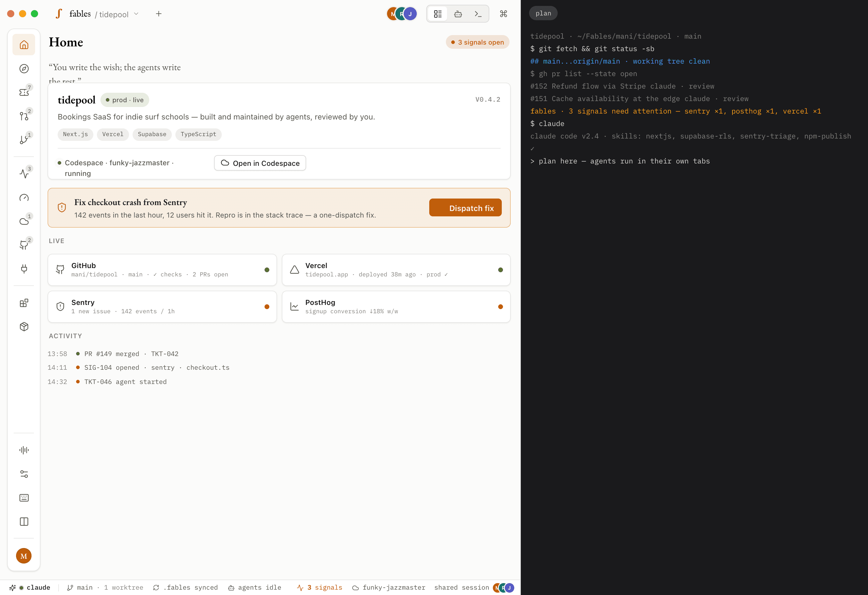The height and width of the screenshot is (595, 868).
Task: Open the 3 signals open badge
Action: point(477,42)
